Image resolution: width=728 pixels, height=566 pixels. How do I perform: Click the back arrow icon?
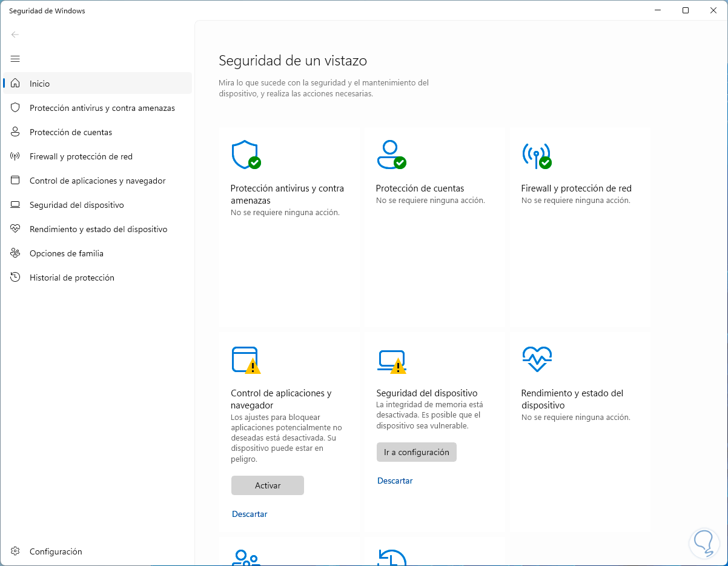(x=15, y=35)
